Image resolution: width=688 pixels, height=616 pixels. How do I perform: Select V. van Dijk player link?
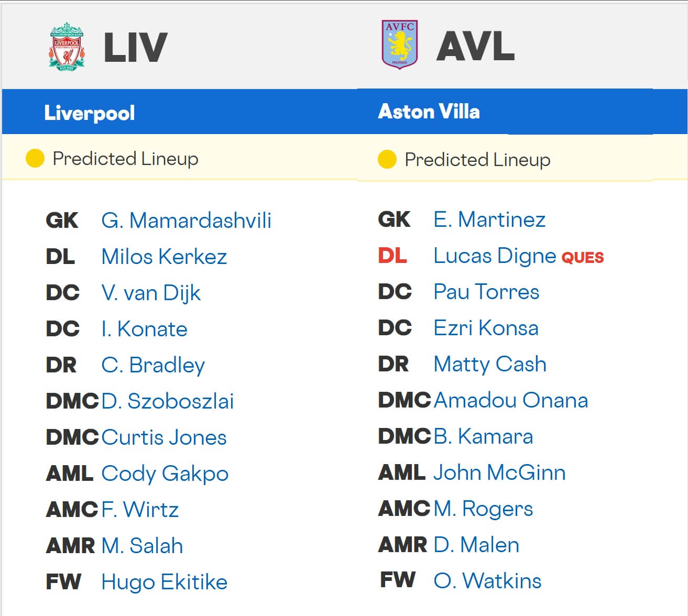pyautogui.click(x=151, y=293)
